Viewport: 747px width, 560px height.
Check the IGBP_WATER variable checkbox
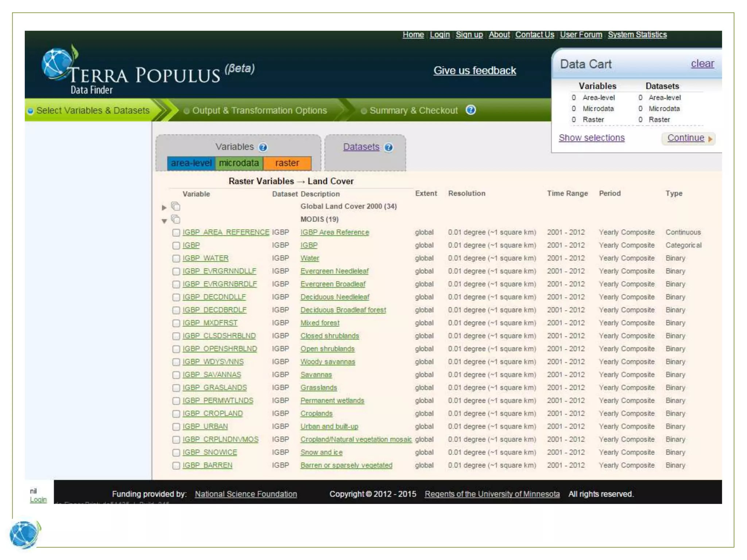[176, 258]
